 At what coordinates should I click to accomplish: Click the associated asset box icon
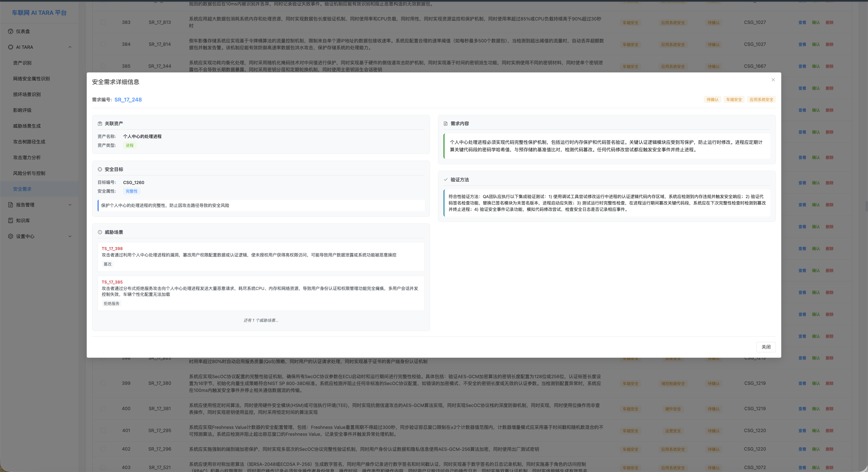(100, 124)
